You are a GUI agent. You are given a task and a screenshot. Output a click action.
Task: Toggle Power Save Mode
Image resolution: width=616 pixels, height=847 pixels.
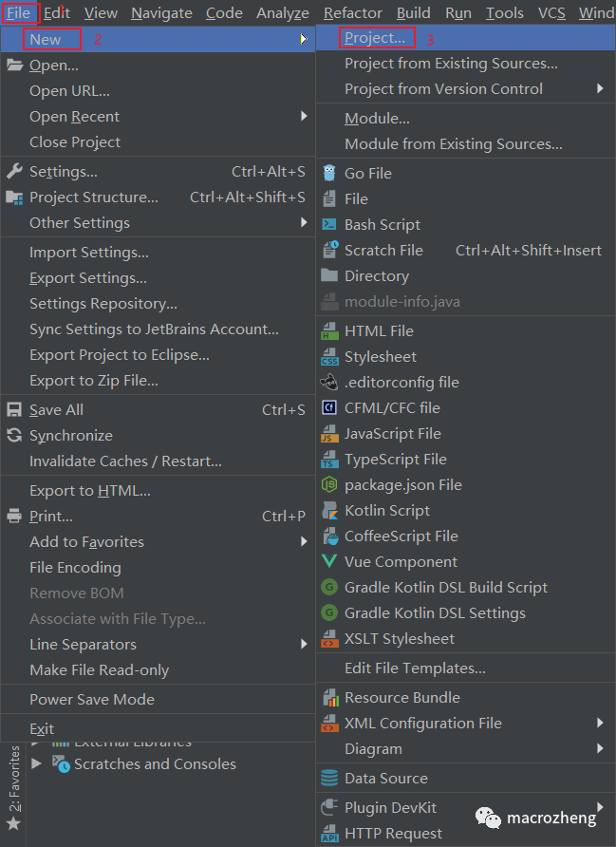92,699
